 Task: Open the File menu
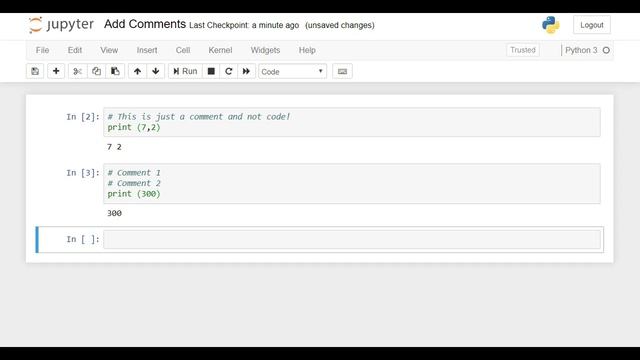pyautogui.click(x=42, y=50)
